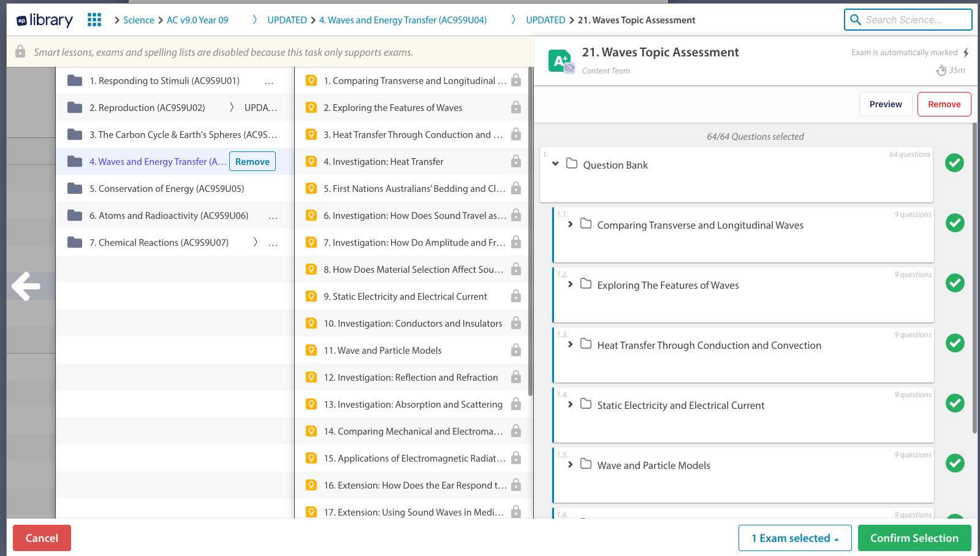980x556 pixels.
Task: Click the Preview button
Action: (885, 104)
